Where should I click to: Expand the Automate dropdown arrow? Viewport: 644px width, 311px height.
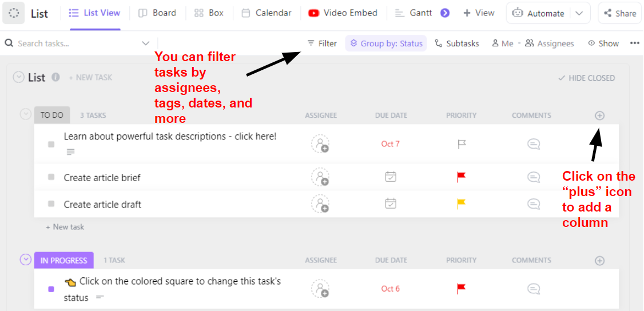tap(579, 13)
